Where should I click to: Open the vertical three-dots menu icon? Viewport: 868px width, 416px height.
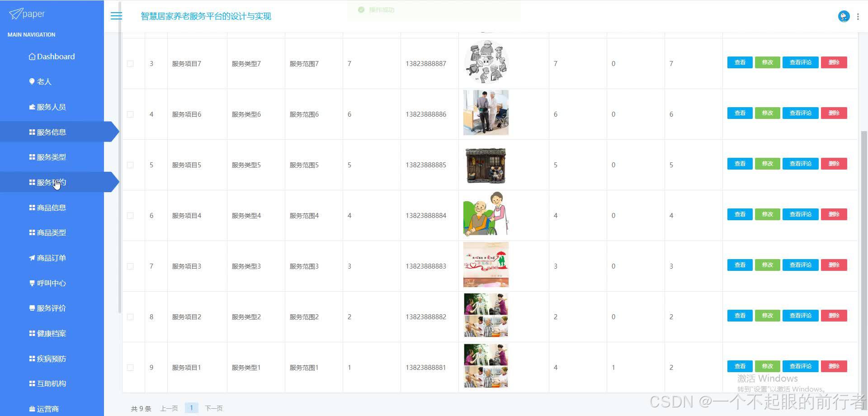point(858,16)
